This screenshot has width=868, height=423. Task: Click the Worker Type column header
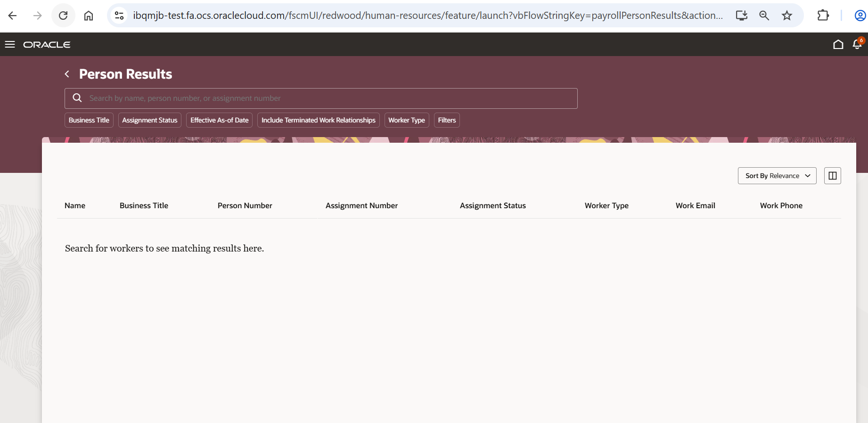pos(606,205)
